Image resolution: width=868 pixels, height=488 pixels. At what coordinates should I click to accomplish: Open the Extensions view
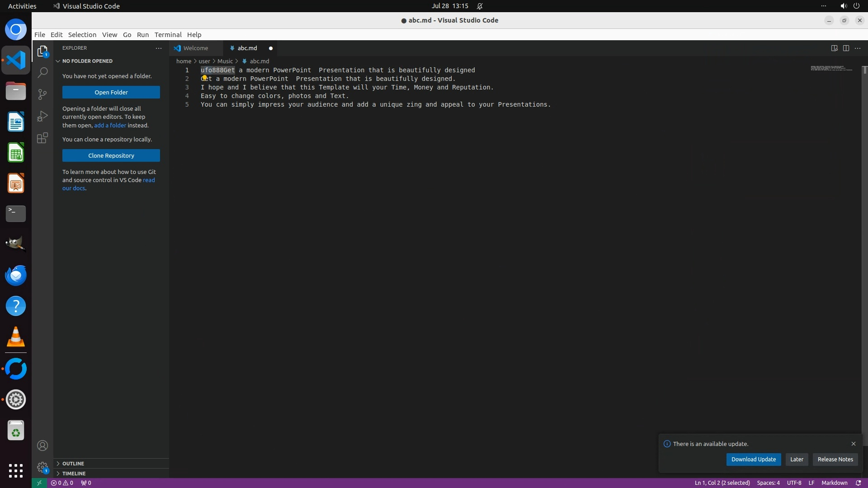[42, 138]
